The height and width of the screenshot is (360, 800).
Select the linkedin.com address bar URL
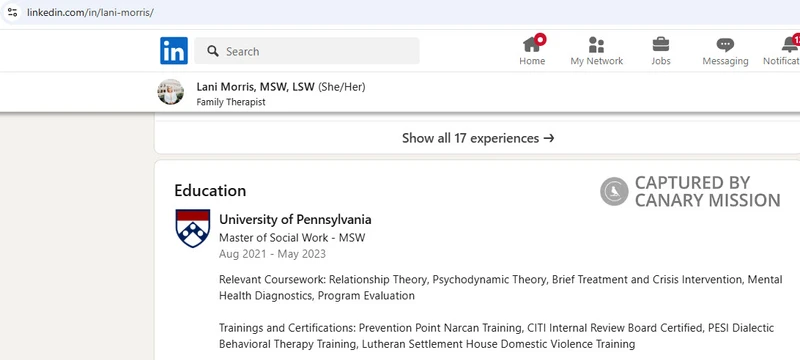(90, 13)
